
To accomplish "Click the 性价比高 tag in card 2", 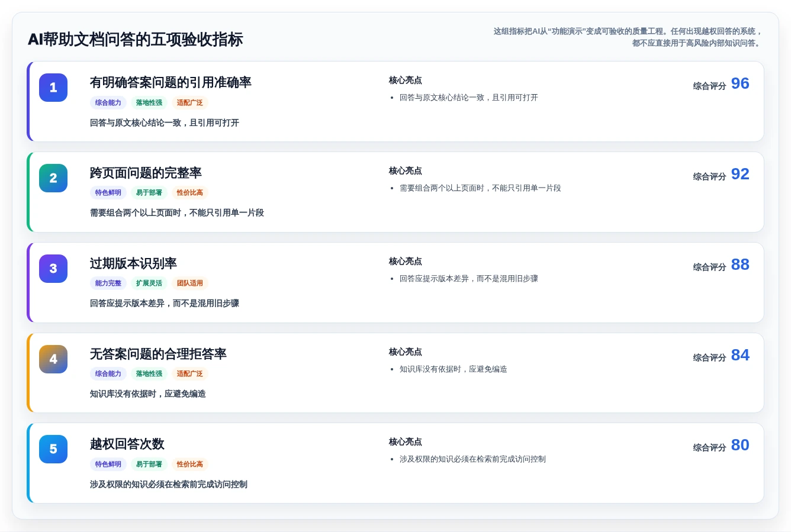I will (190, 193).
